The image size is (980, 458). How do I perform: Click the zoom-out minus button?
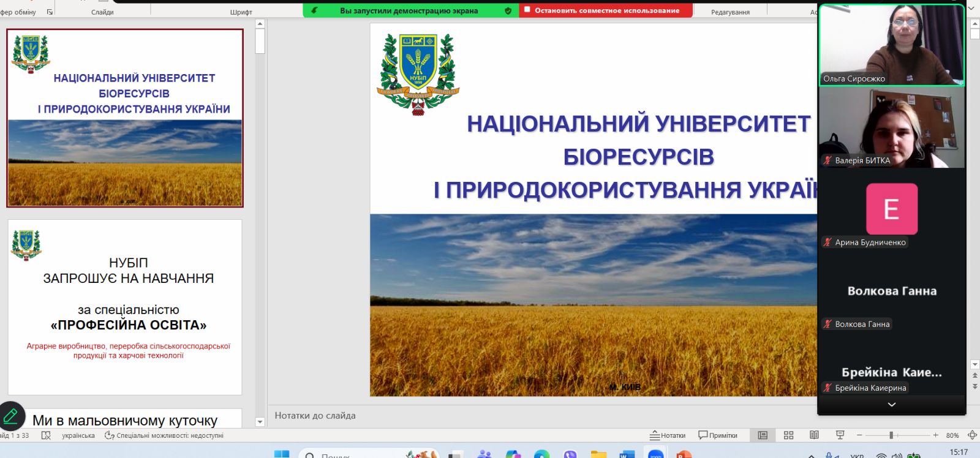point(859,435)
